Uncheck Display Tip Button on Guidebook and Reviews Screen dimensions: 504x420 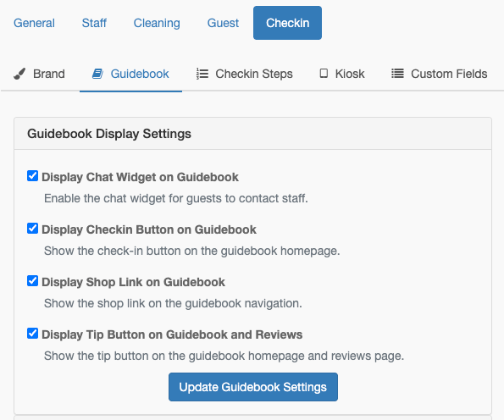coord(32,334)
